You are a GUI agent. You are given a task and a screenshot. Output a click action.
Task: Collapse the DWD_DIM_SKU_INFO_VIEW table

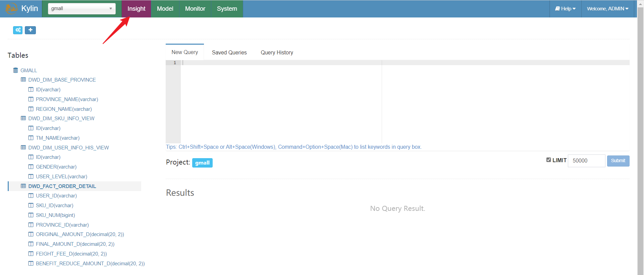61,119
